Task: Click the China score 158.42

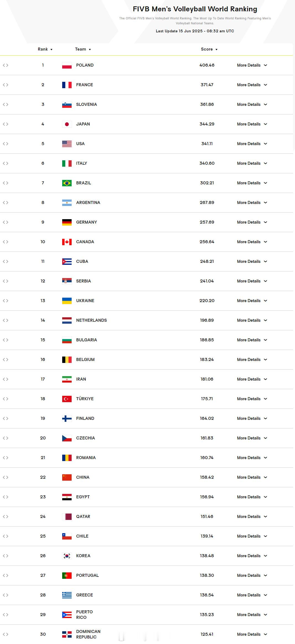Action: pos(207,477)
